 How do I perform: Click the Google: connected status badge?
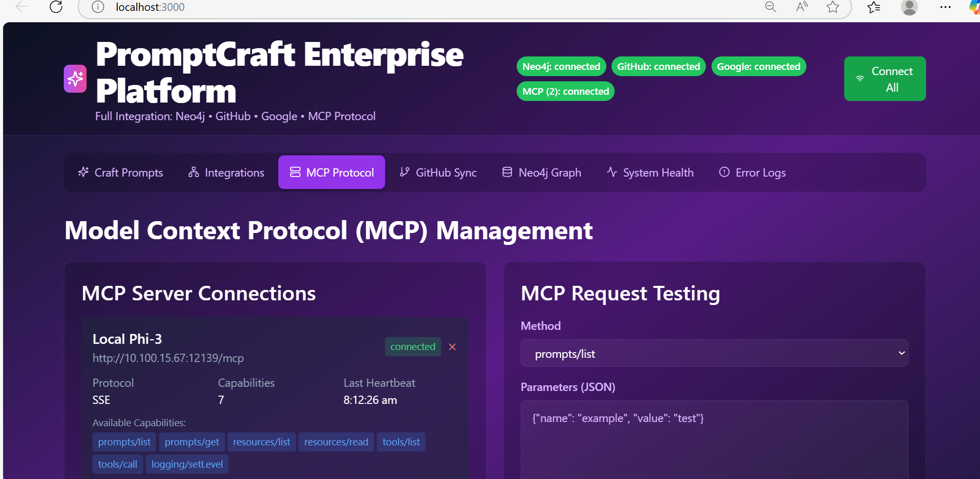pos(759,66)
